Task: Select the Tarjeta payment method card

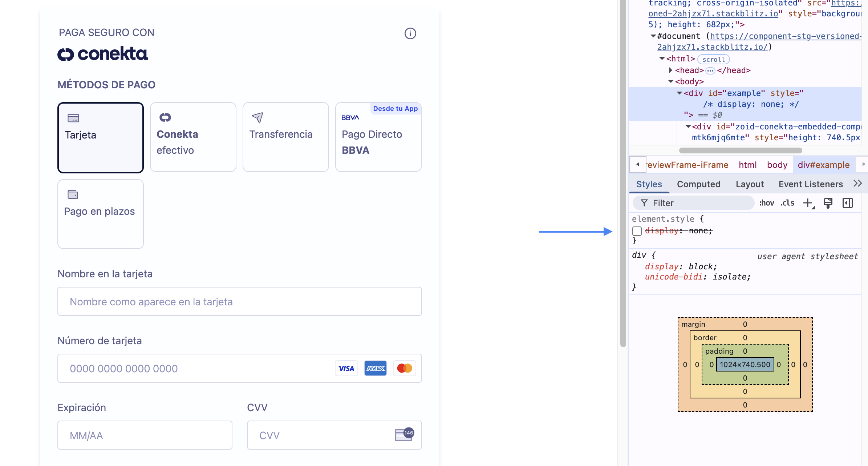Action: pyautogui.click(x=101, y=137)
